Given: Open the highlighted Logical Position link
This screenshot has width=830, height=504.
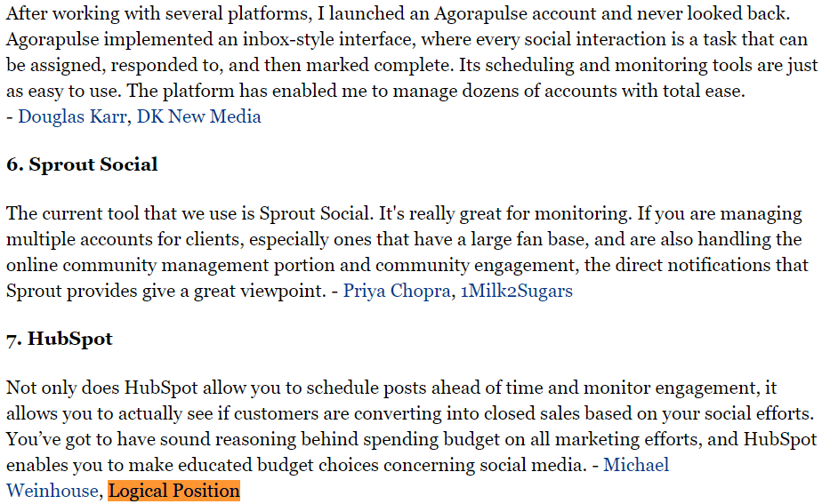Looking at the screenshot, I should pos(174,491).
